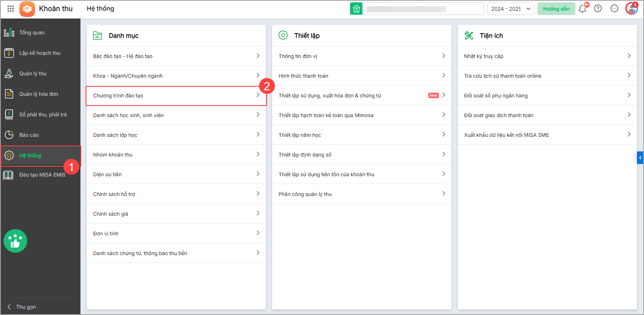
Task: Open the chat message bubble icon
Action: tap(614, 9)
